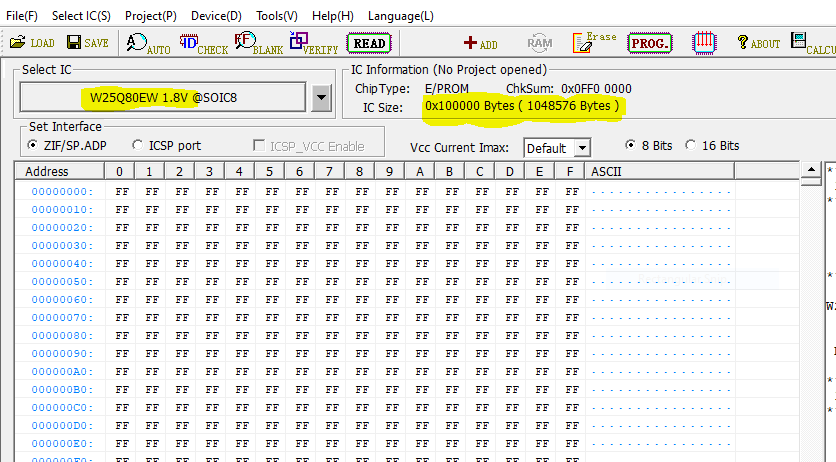Run BLANK check from toolbar
The width and height of the screenshot is (836, 462).
(x=258, y=44)
